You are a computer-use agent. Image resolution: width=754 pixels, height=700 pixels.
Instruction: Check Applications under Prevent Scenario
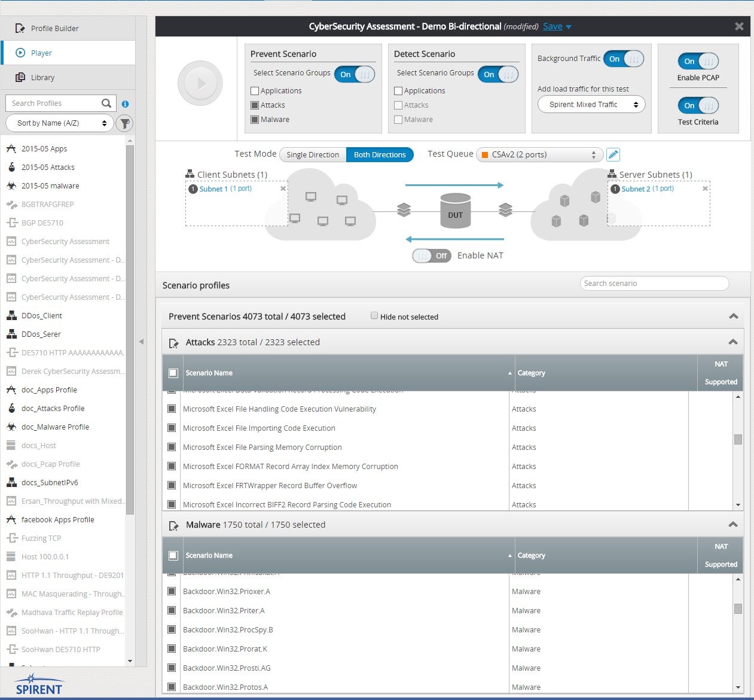[x=255, y=91]
